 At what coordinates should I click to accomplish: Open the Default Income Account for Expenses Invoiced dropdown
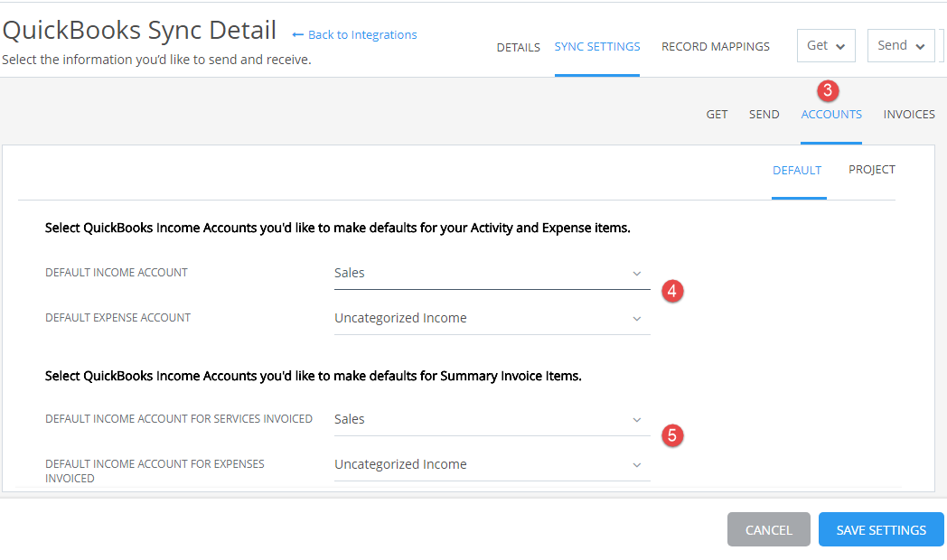(492, 463)
